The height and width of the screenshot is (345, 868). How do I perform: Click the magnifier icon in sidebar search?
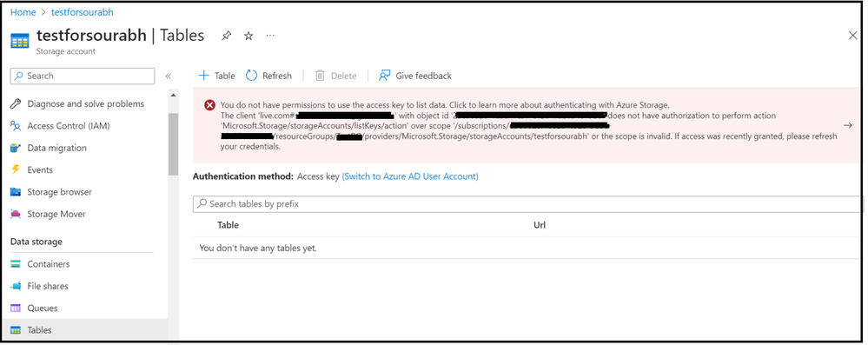click(x=20, y=76)
